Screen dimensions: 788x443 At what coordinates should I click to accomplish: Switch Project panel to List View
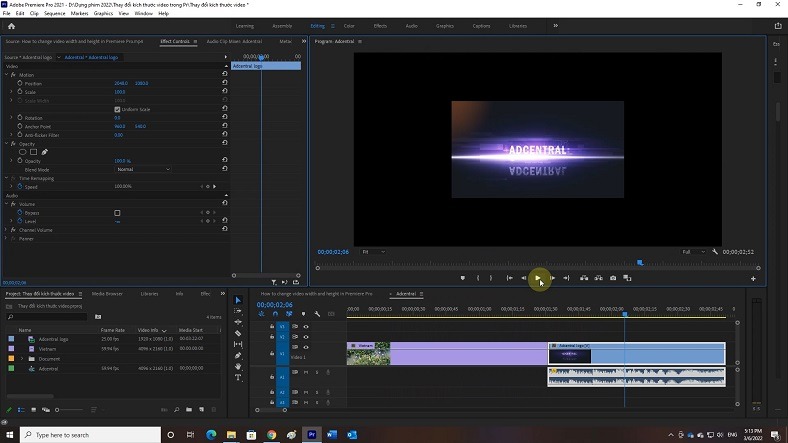[21, 410]
